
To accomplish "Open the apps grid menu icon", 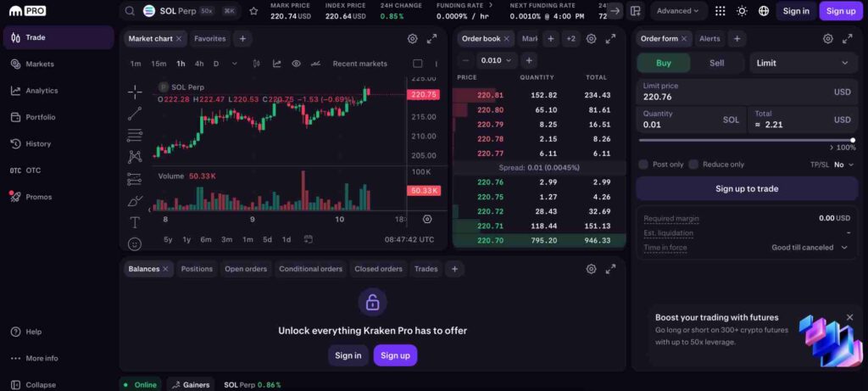I will click(x=721, y=11).
